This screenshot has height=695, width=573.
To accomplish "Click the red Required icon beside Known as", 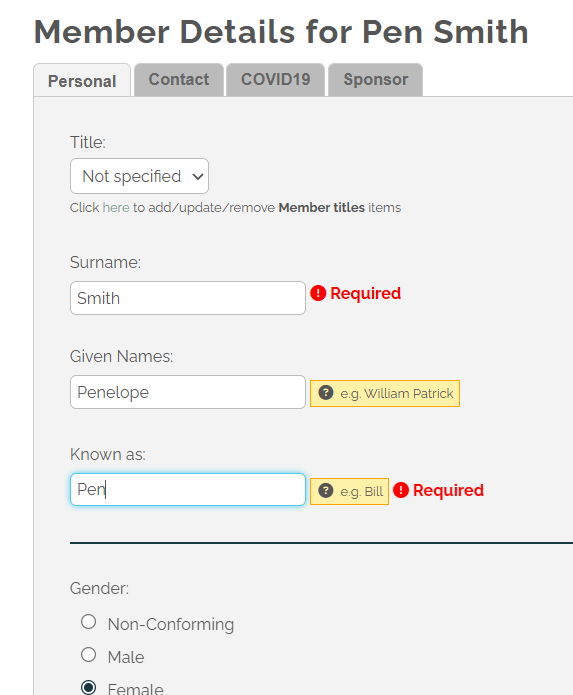I will tap(401, 490).
